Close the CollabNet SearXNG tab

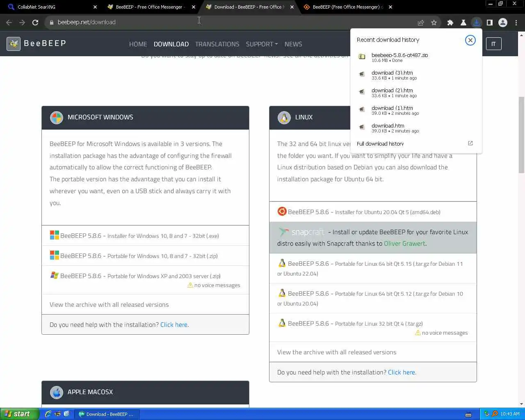click(95, 7)
